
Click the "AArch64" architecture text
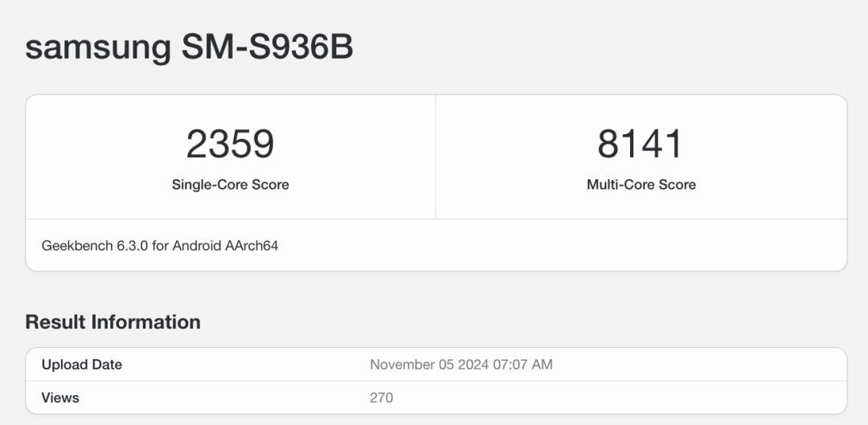coord(252,246)
